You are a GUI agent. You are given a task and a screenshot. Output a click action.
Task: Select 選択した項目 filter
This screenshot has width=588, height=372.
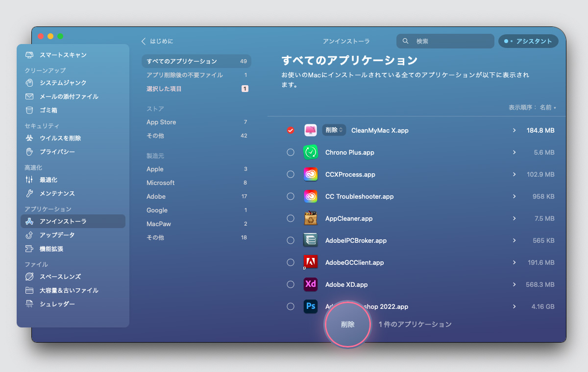(x=196, y=89)
